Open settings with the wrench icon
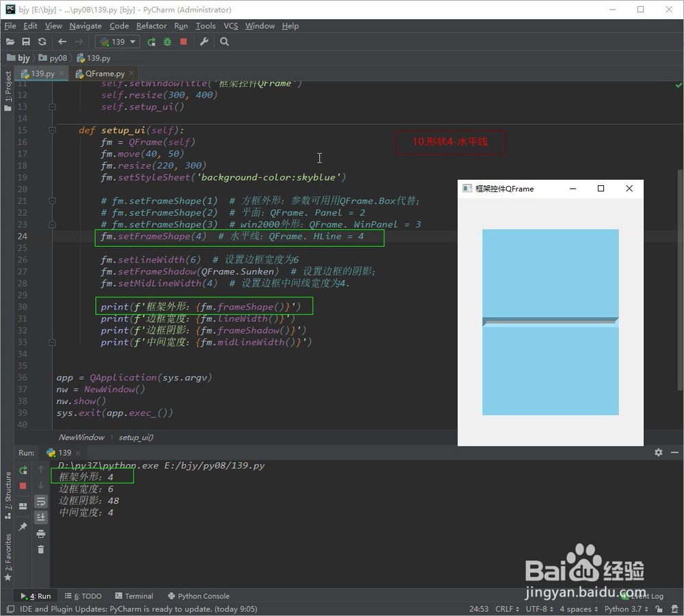 [x=204, y=42]
